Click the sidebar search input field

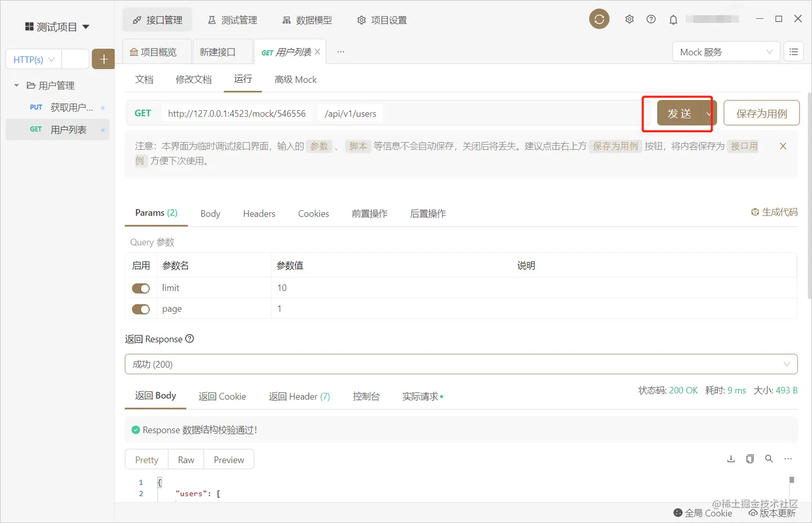tap(75, 59)
